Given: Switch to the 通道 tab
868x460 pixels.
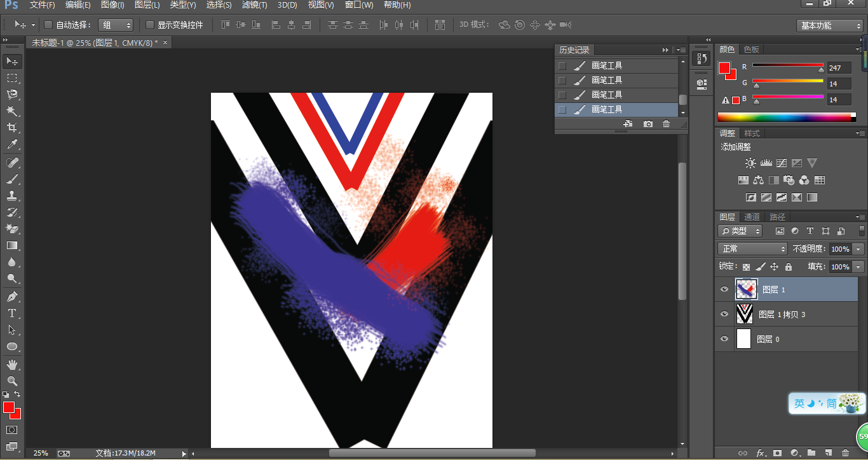Looking at the screenshot, I should [752, 217].
